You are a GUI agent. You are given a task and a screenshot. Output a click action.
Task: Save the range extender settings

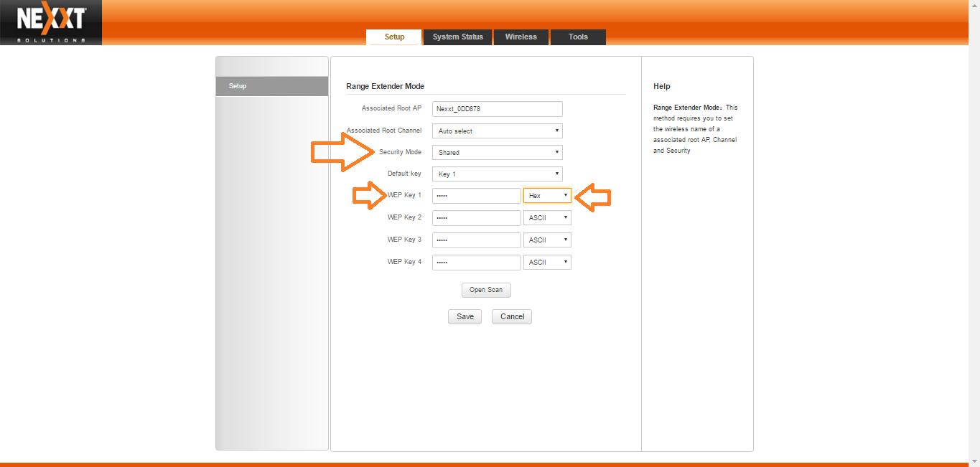coord(465,316)
